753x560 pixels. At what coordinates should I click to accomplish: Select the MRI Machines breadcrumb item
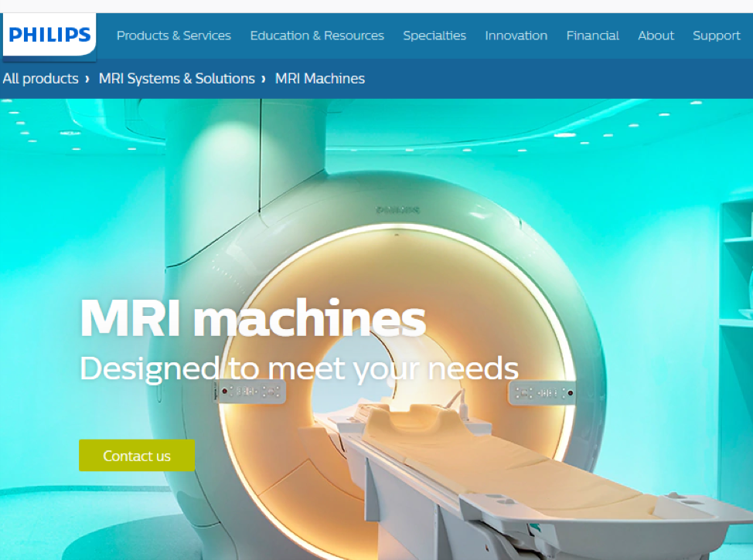click(319, 78)
